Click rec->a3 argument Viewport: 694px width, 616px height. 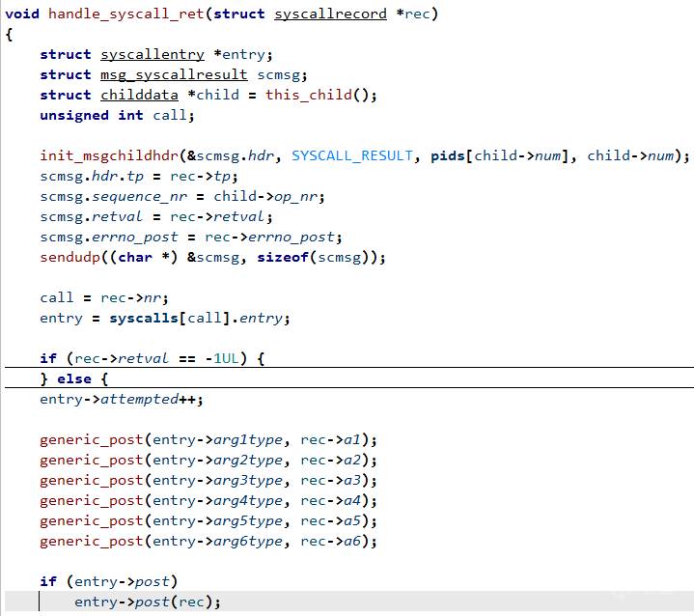pos(331,480)
